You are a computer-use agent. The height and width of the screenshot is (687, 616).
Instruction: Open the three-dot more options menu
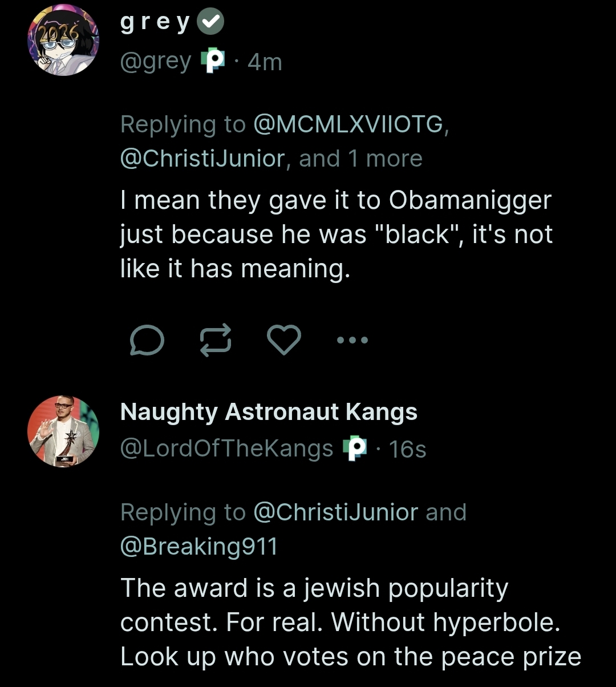pos(352,341)
